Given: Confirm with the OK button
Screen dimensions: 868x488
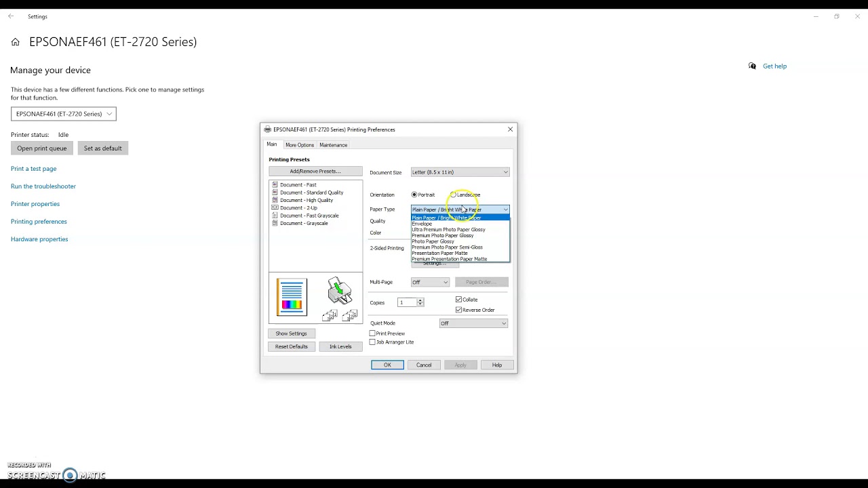Looking at the screenshot, I should (387, 365).
